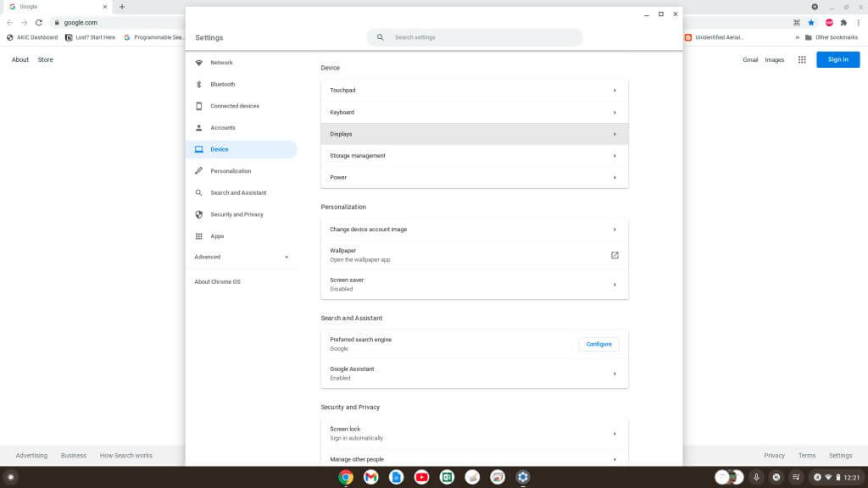Image resolution: width=868 pixels, height=488 pixels.
Task: Click the magnifier icon in settings search
Action: [381, 37]
